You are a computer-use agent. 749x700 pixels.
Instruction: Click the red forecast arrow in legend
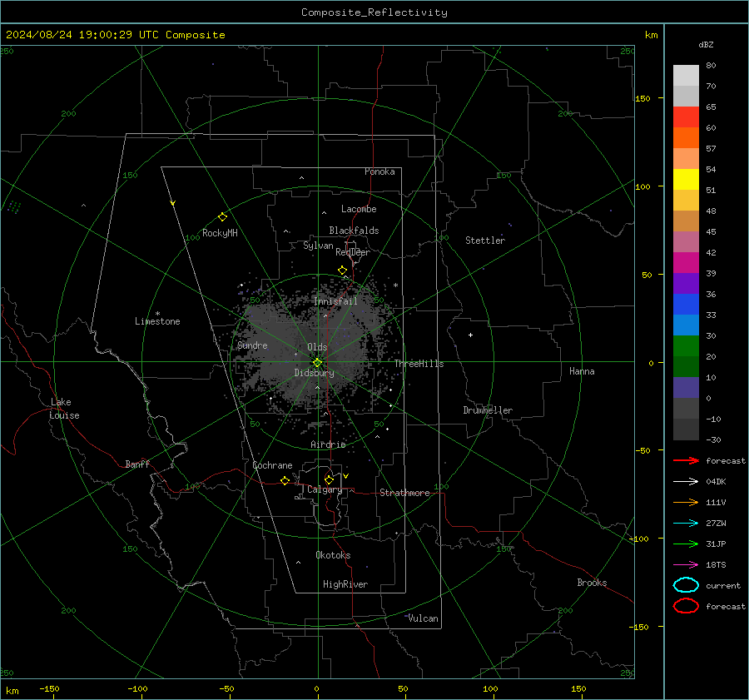pos(686,460)
